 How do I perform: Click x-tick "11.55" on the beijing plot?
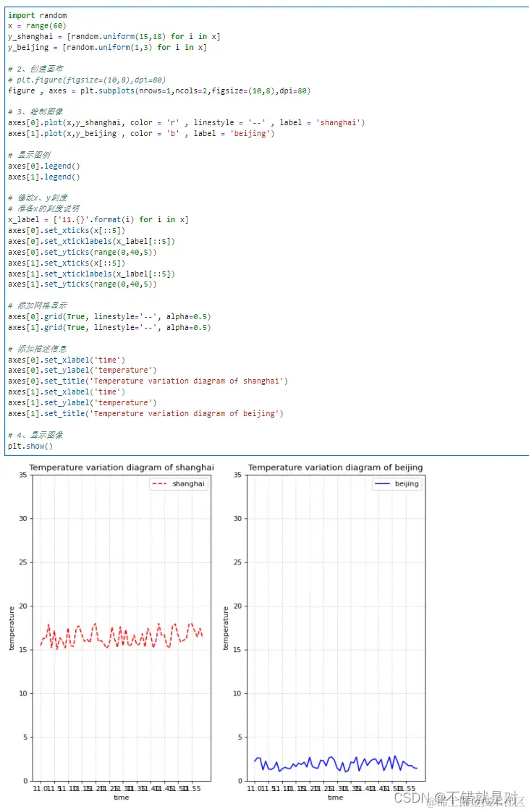tap(406, 789)
